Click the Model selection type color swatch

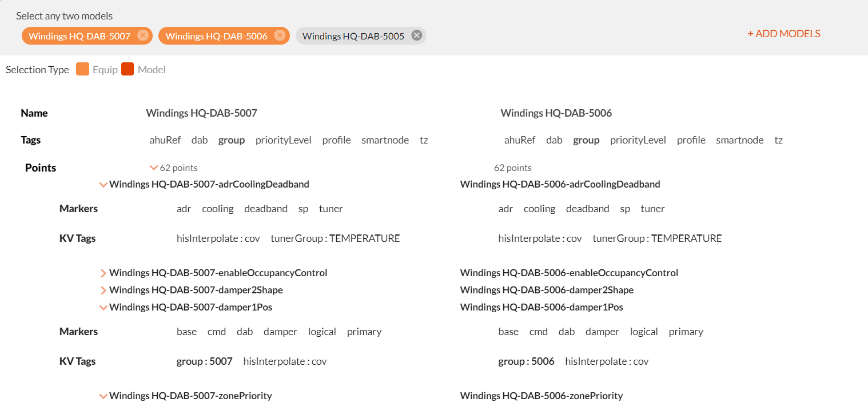click(x=128, y=69)
